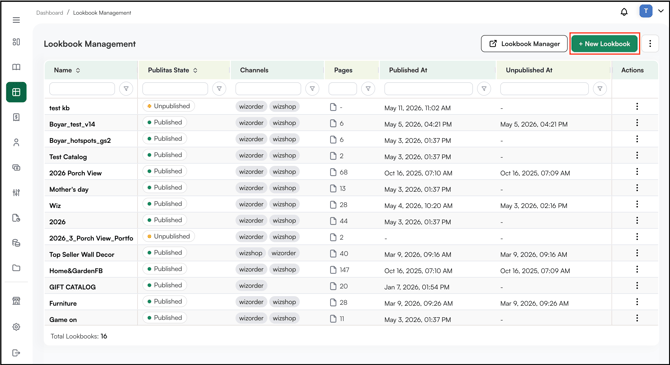Click the wizorder tag in GIFT CATALOG row
The height and width of the screenshot is (365, 670).
(251, 286)
